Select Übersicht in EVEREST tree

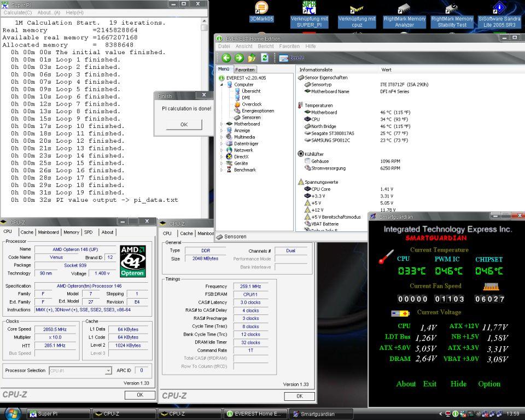click(247, 91)
